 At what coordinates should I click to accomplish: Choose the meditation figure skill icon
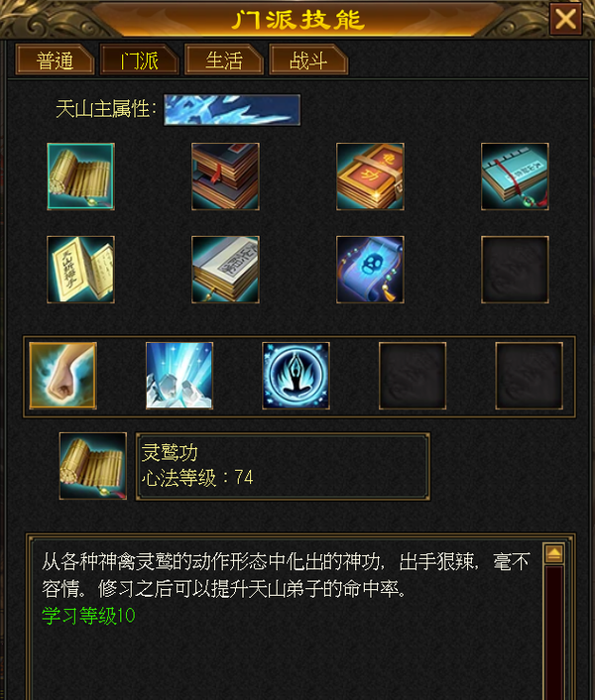tap(296, 376)
